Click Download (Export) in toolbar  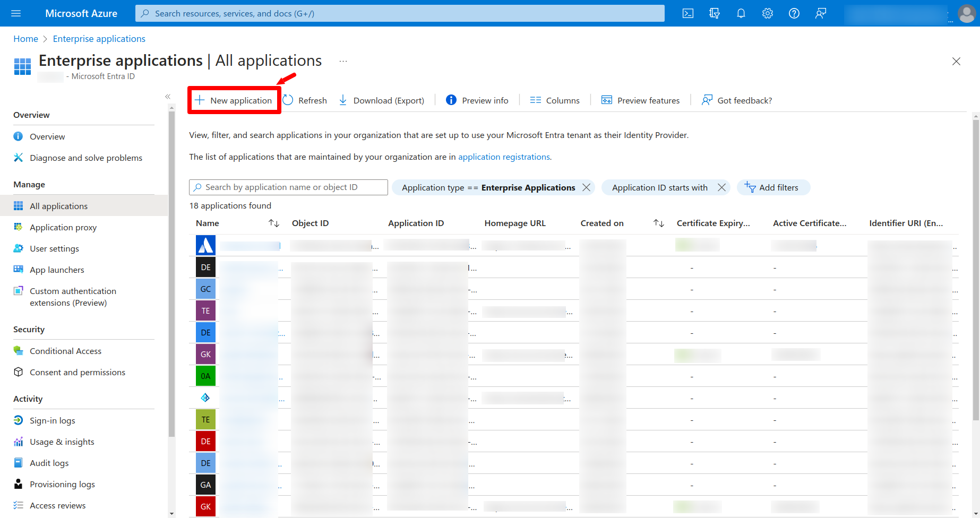(381, 100)
